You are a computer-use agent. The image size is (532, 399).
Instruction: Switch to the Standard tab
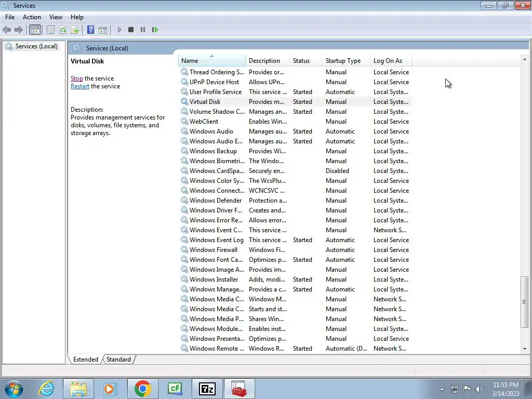point(118,360)
